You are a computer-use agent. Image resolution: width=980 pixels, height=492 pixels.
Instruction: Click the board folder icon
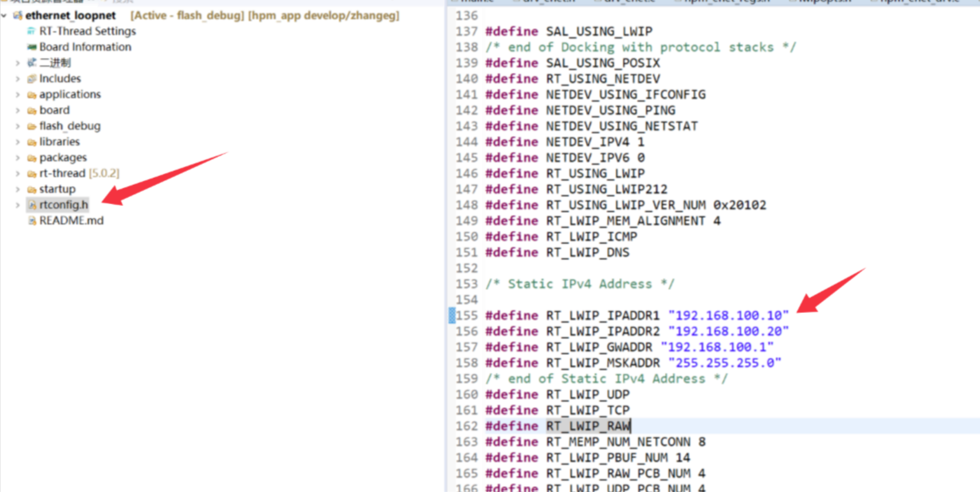tap(32, 110)
